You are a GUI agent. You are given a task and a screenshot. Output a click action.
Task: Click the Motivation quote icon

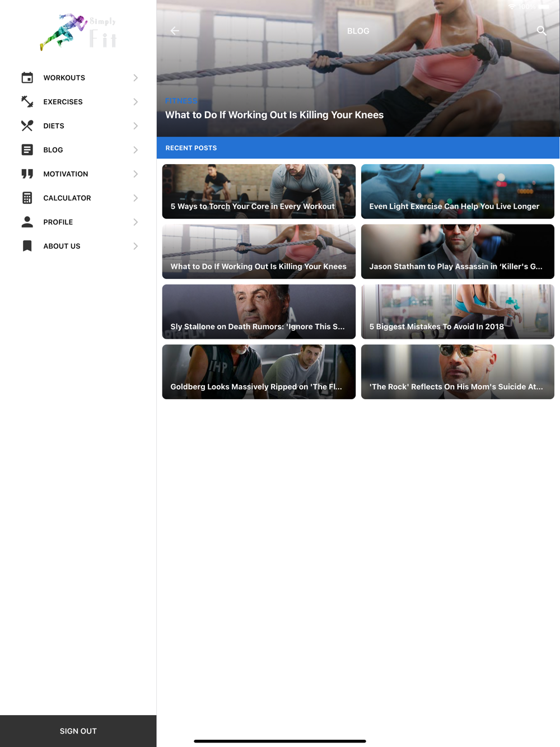(27, 174)
